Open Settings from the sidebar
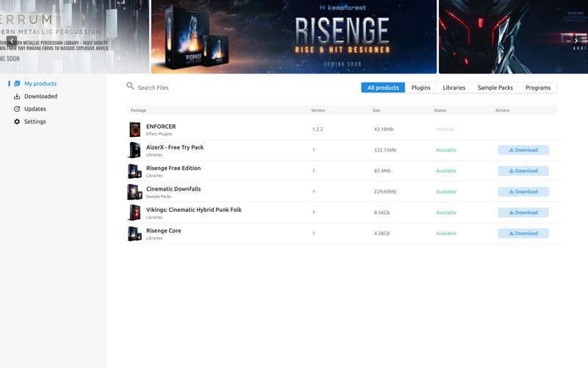588x368 pixels. pos(35,121)
